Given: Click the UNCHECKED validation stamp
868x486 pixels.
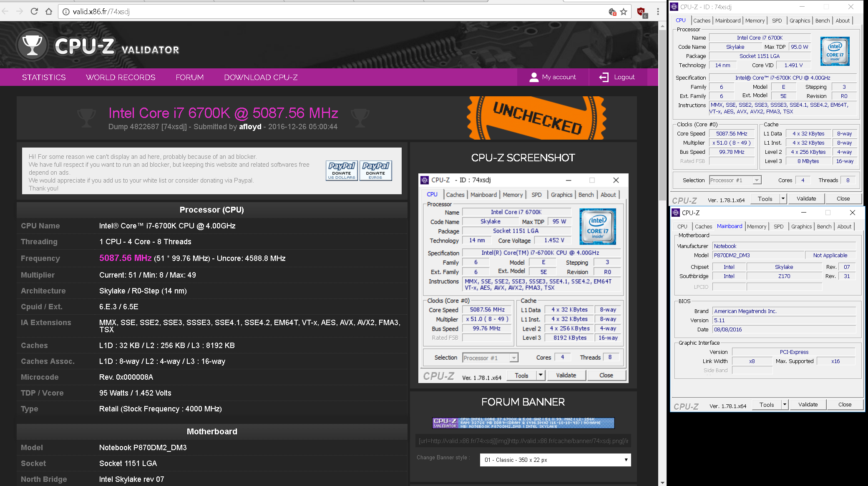Looking at the screenshot, I should point(537,118).
